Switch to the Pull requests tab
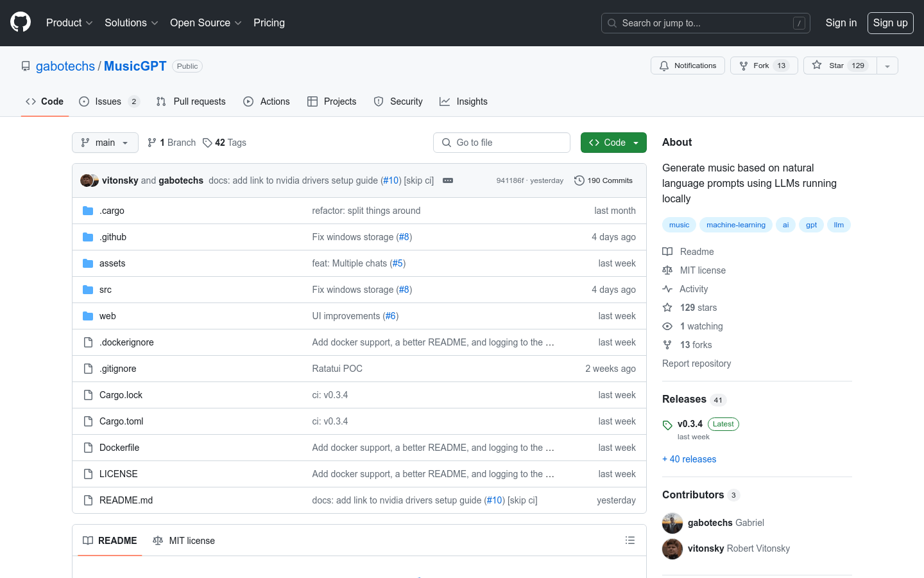Viewport: 924px width, 578px height. (191, 101)
